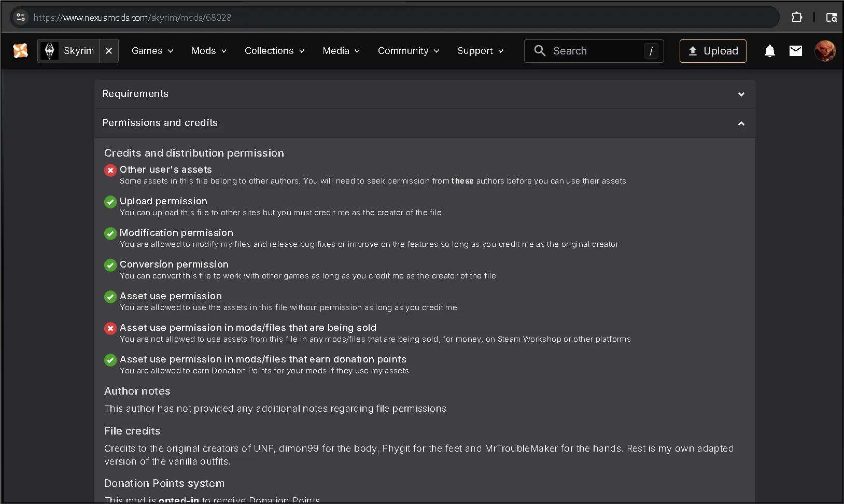
Task: Open the messages envelope icon
Action: pyautogui.click(x=795, y=51)
